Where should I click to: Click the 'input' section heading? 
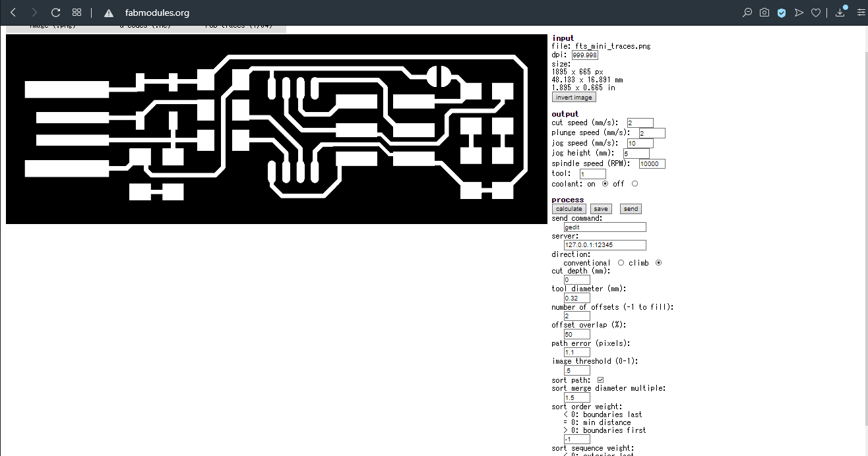pos(563,38)
